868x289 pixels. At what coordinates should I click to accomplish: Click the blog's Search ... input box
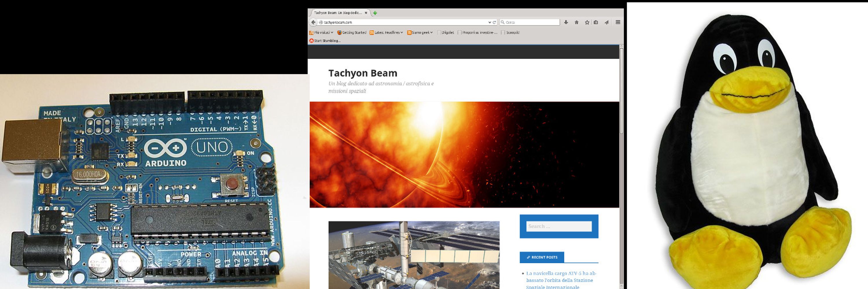559,226
